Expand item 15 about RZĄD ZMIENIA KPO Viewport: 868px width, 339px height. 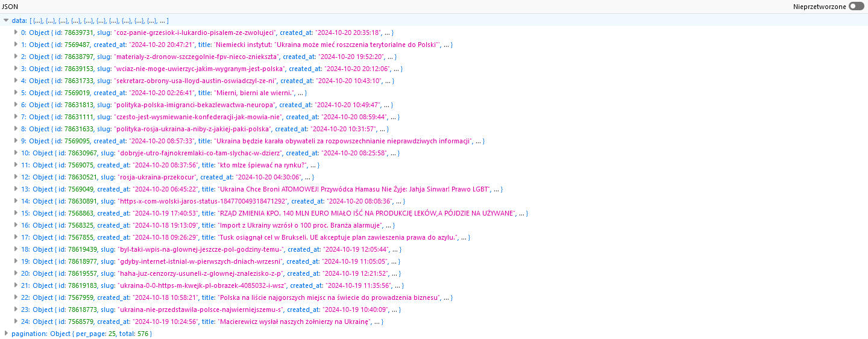(16, 213)
